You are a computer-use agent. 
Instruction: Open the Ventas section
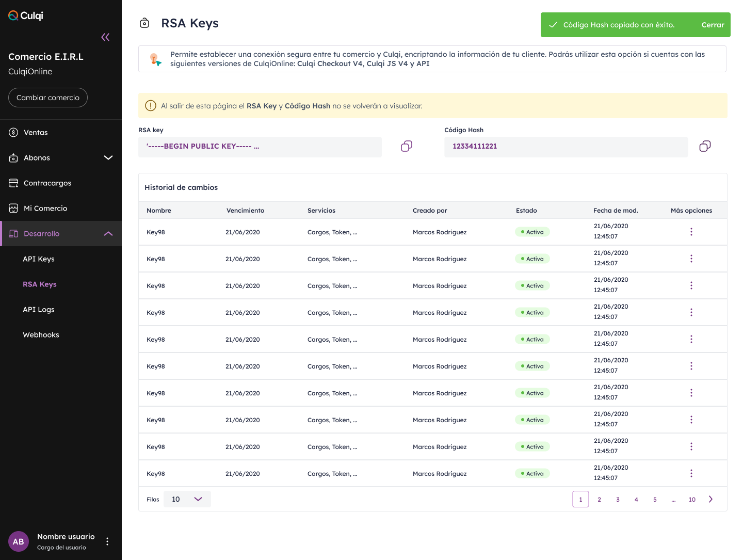(36, 133)
